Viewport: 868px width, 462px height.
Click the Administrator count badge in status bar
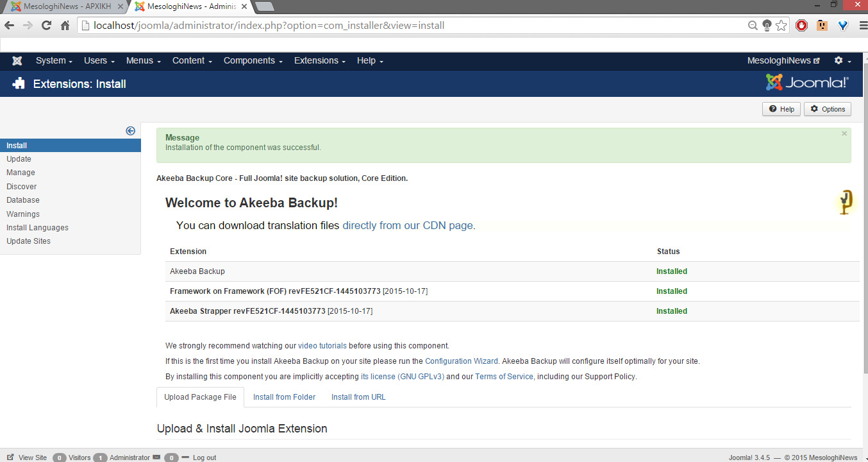tap(100, 458)
